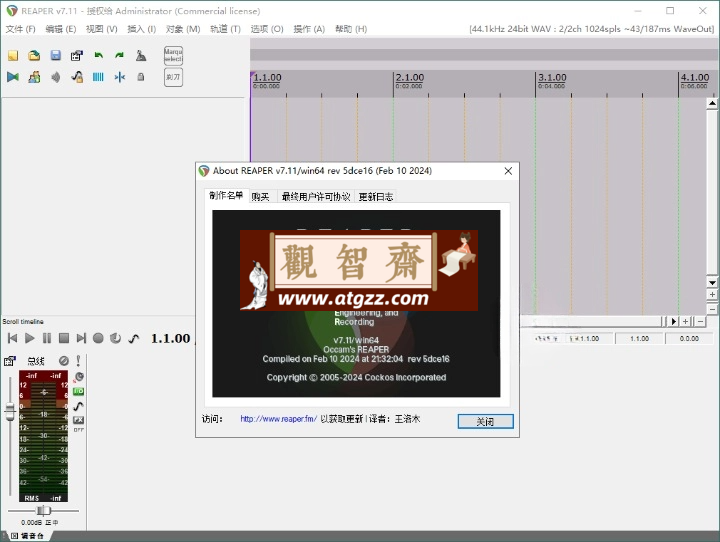Open master track envelope icon
The image size is (720, 542).
[x=79, y=406]
